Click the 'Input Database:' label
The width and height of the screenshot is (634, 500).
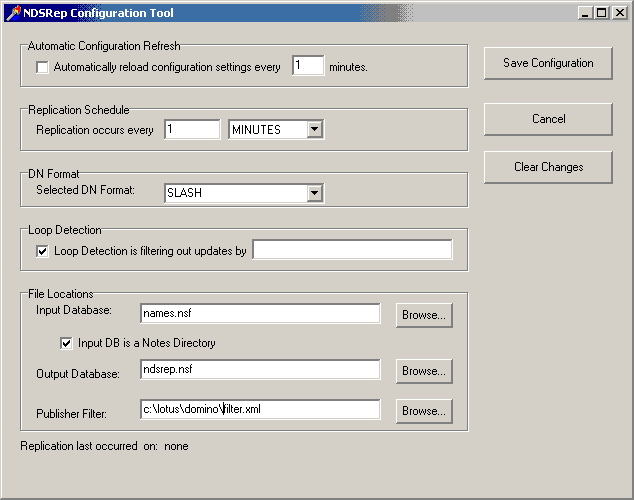74,310
